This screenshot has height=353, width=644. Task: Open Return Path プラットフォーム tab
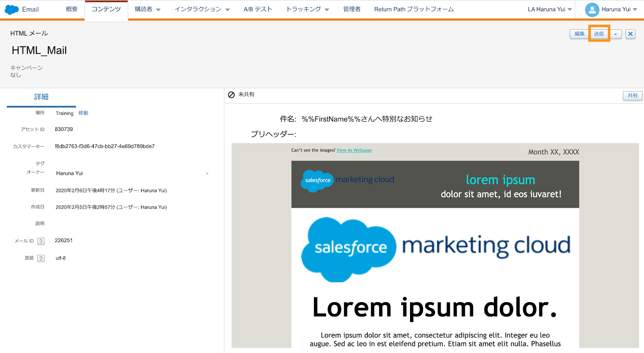[414, 9]
